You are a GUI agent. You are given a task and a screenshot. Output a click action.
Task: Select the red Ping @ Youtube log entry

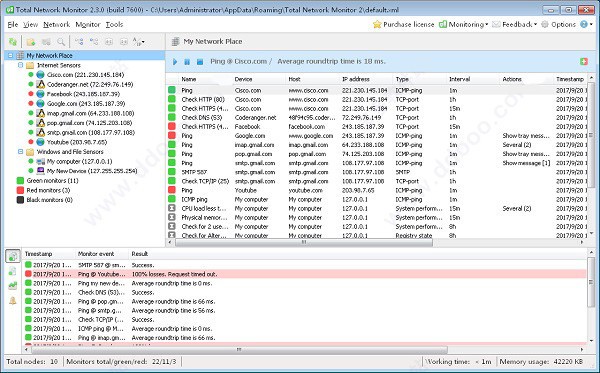[x=305, y=274]
